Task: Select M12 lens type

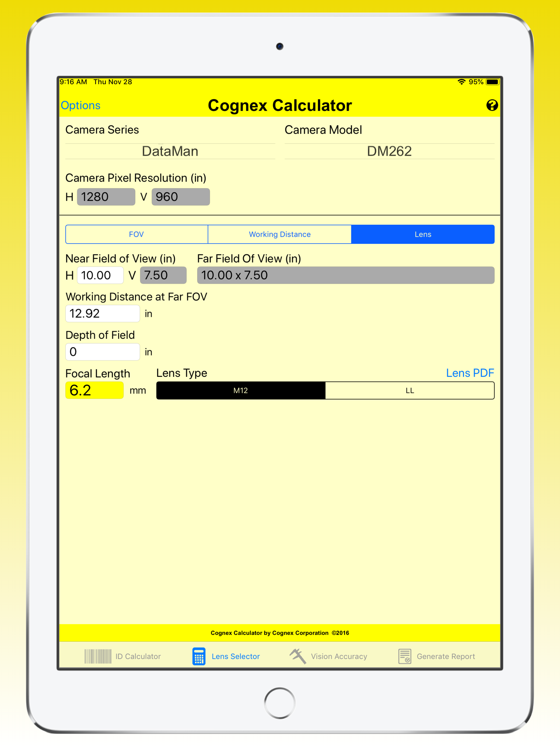Action: [241, 390]
